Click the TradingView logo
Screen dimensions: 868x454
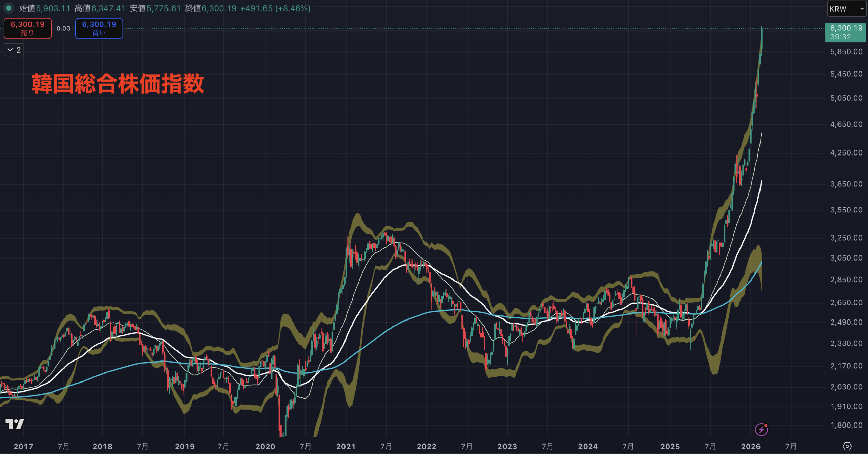click(15, 424)
